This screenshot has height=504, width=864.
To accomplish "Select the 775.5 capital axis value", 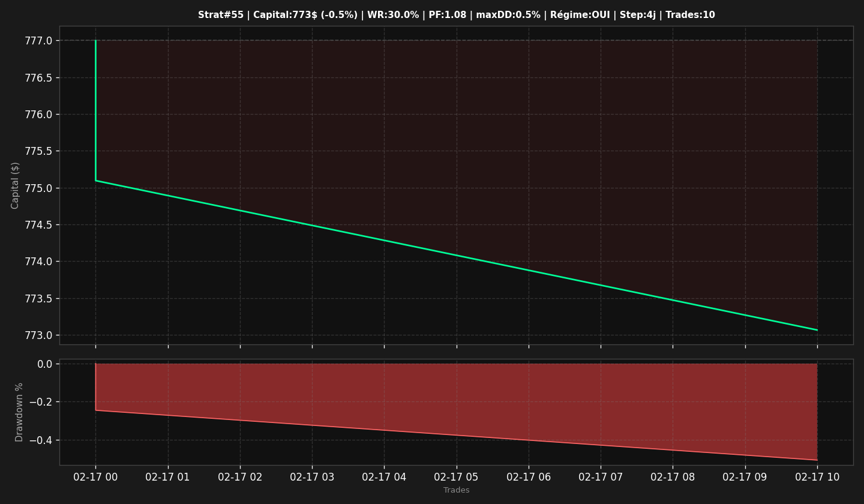I will pyautogui.click(x=38, y=151).
